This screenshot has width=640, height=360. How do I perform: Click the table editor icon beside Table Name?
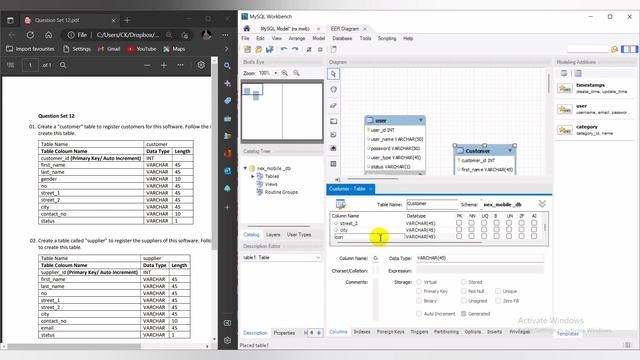point(340,204)
